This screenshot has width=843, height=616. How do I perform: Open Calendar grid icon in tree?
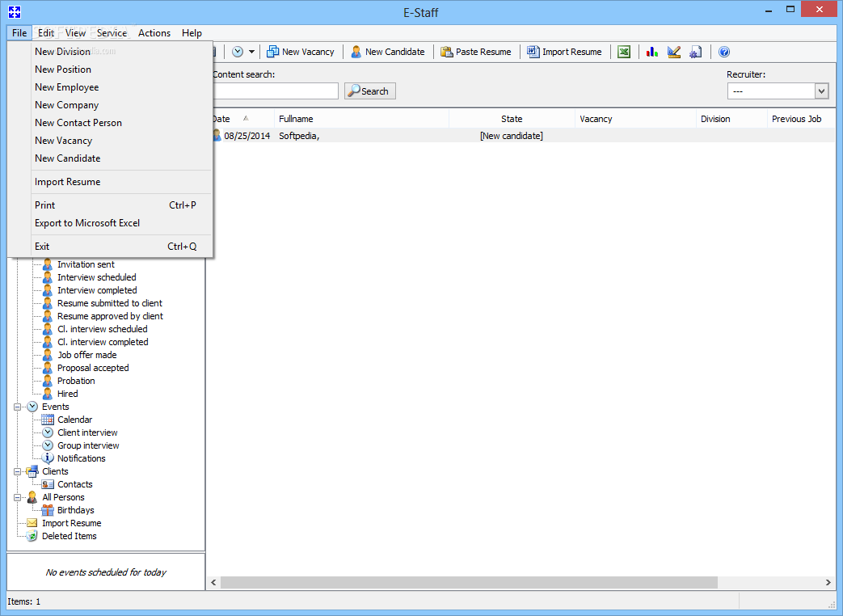(x=48, y=420)
